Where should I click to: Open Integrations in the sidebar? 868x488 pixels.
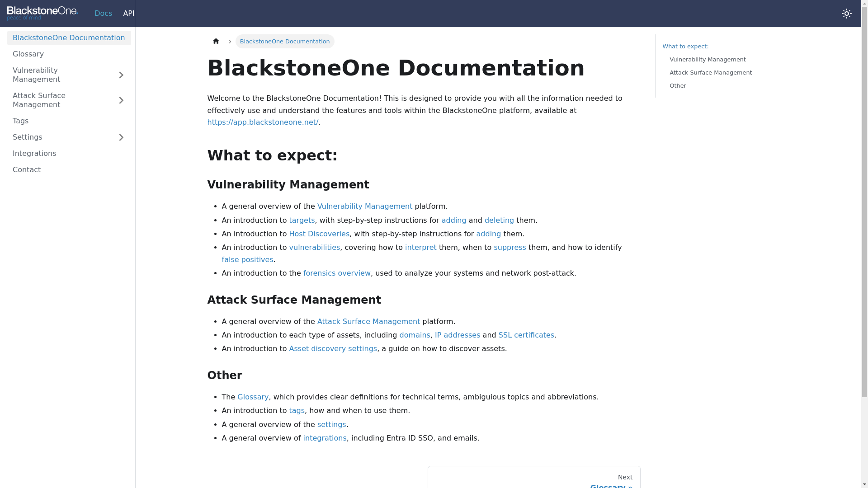tap(69, 154)
